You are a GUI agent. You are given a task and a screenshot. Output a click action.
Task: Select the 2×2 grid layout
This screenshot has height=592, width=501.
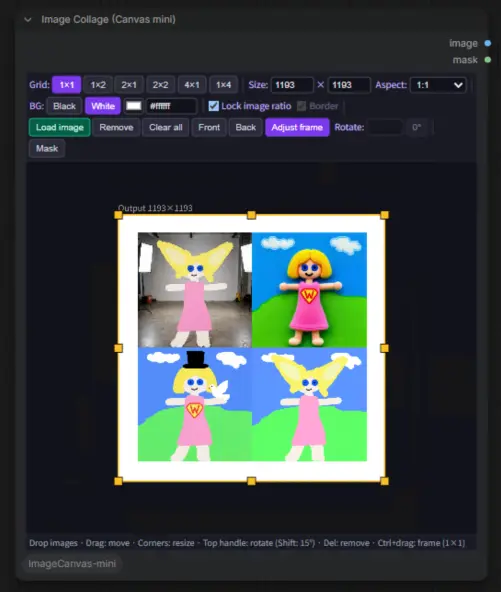coord(160,85)
